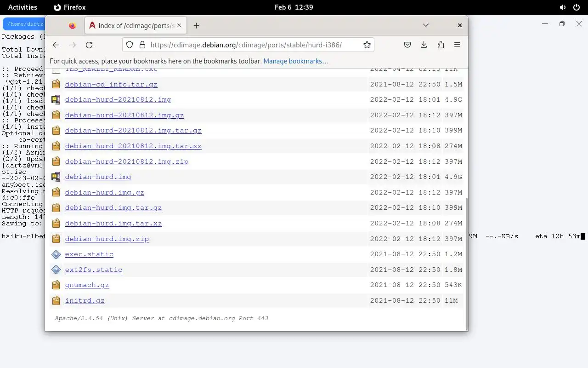Viewport: 588px width, 368px height.
Task: Reload the current page
Action: click(89, 45)
